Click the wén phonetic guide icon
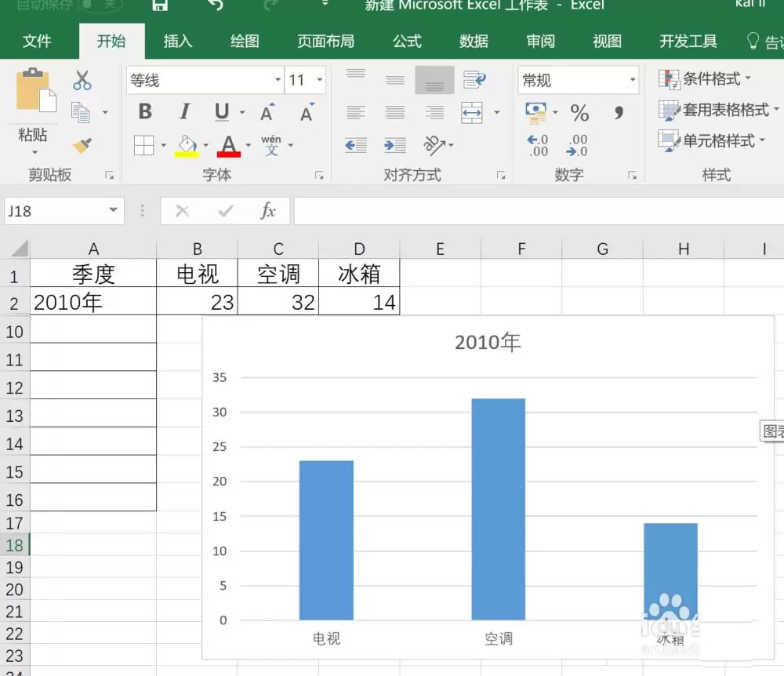This screenshot has height=676, width=784. click(x=271, y=146)
